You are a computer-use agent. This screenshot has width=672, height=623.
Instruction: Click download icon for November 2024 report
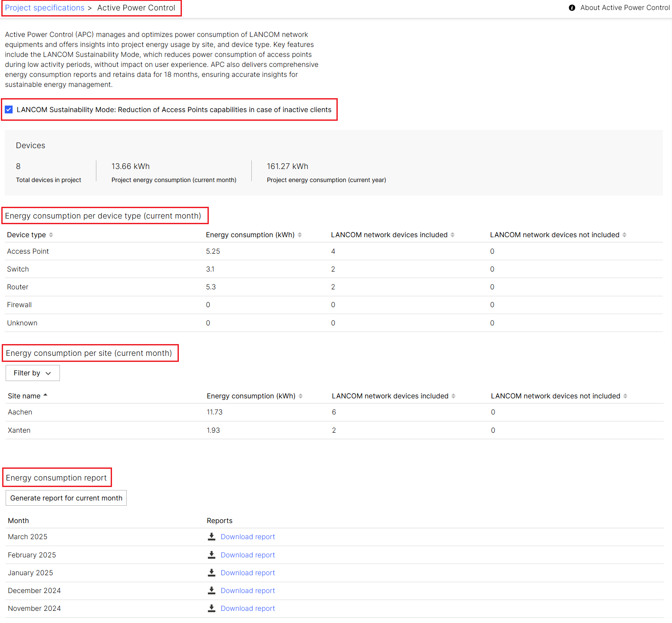point(211,608)
